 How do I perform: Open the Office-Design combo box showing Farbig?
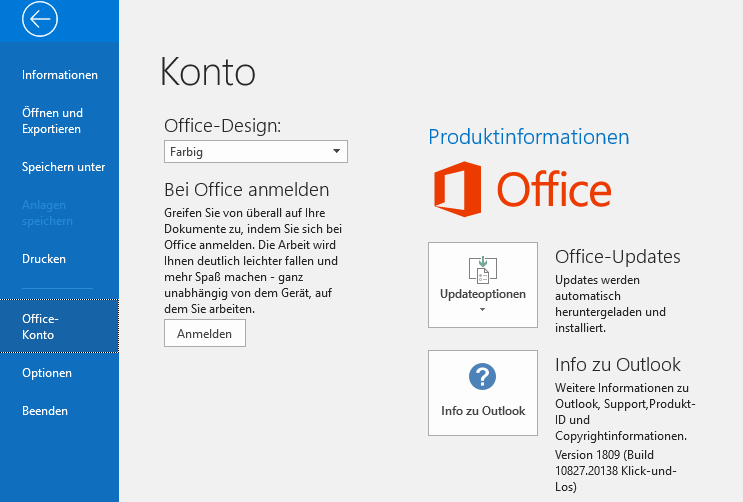click(255, 152)
